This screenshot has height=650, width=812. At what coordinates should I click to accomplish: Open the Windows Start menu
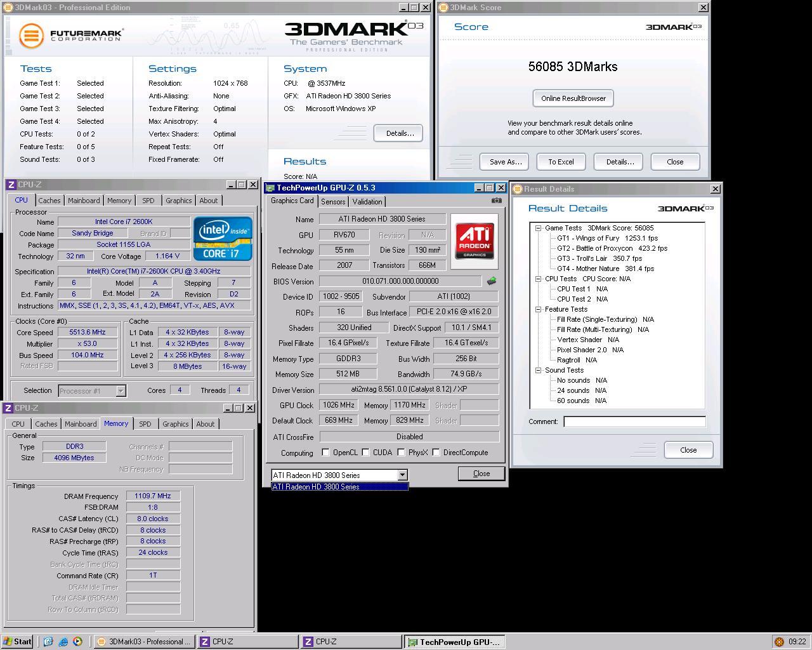17,642
